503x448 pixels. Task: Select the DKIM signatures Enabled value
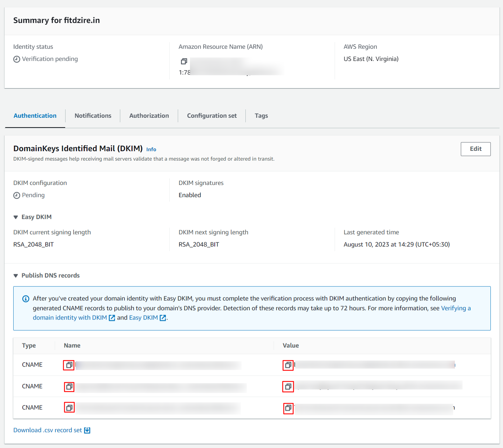[x=190, y=195]
